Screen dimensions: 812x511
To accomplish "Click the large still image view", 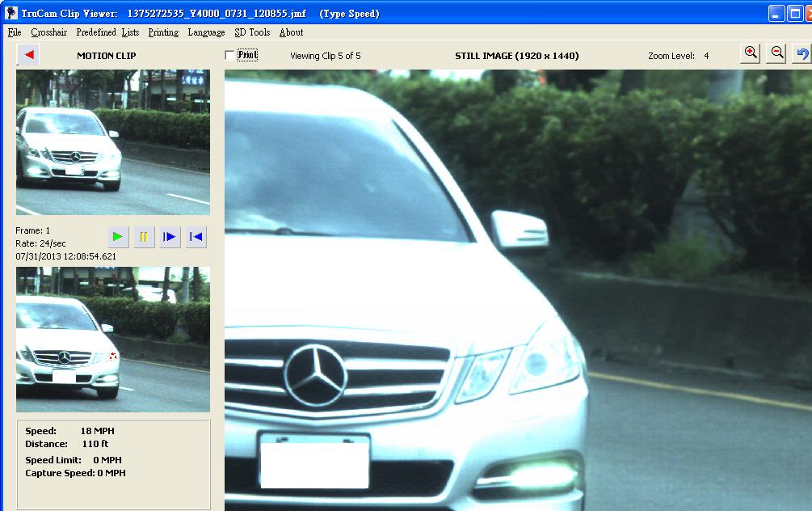I will 517,289.
